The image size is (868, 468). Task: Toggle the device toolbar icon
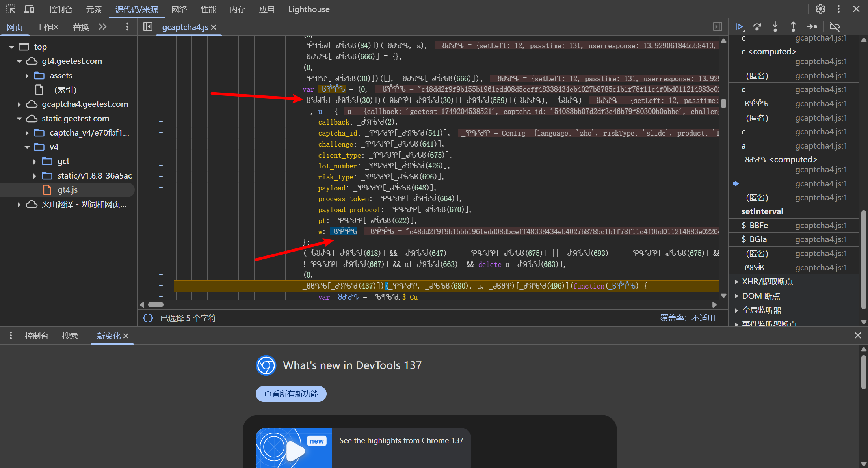coord(29,9)
